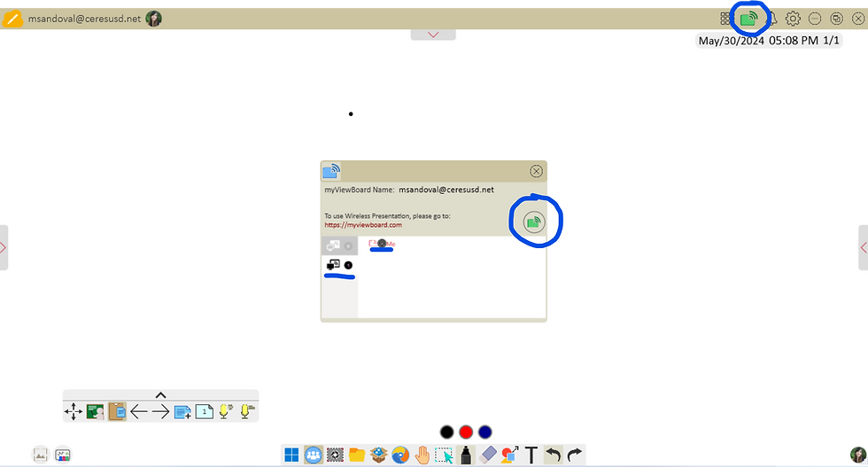Select the Text T tool
The image size is (868, 467).
pos(531,455)
